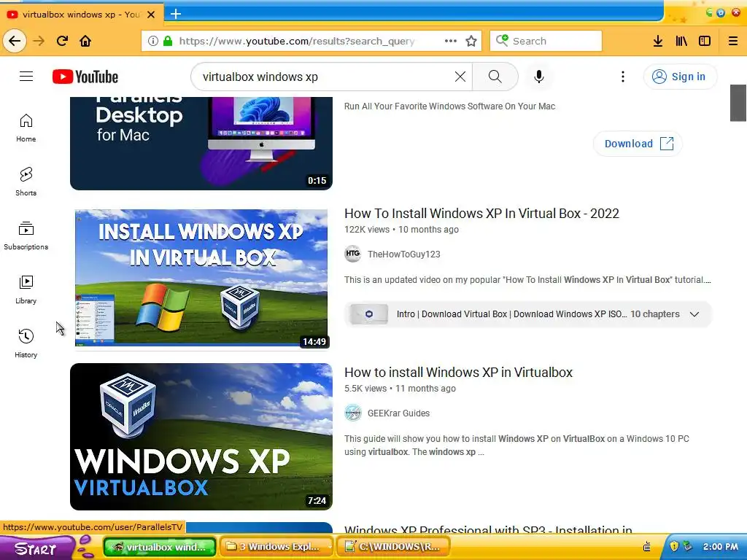747x560 pixels.
Task: Open the browser home page icon
Action: point(85,41)
